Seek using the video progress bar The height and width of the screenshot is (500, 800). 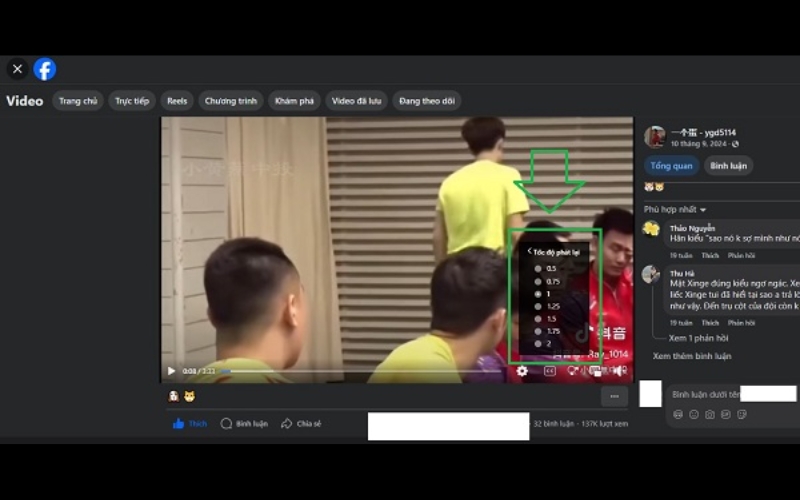[x=362, y=371]
